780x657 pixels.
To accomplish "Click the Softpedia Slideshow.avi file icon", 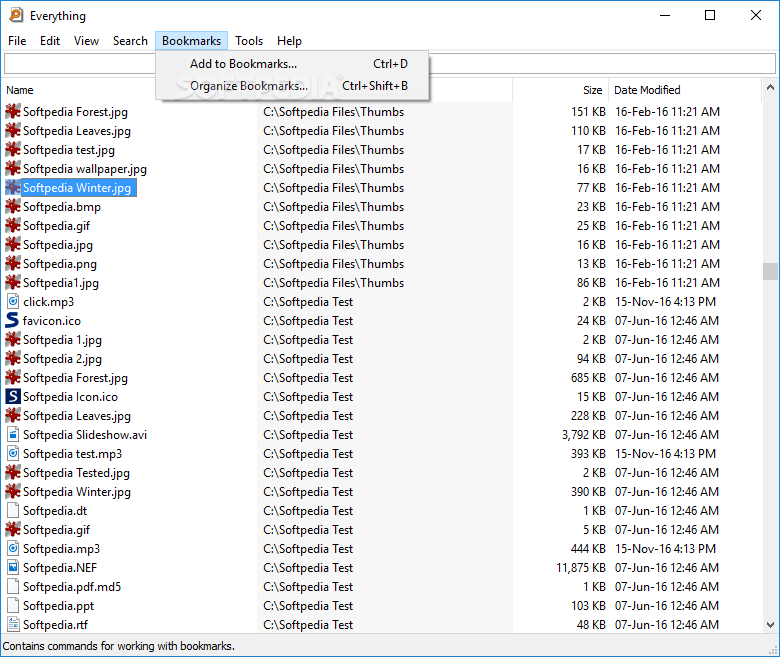I will pos(13,434).
